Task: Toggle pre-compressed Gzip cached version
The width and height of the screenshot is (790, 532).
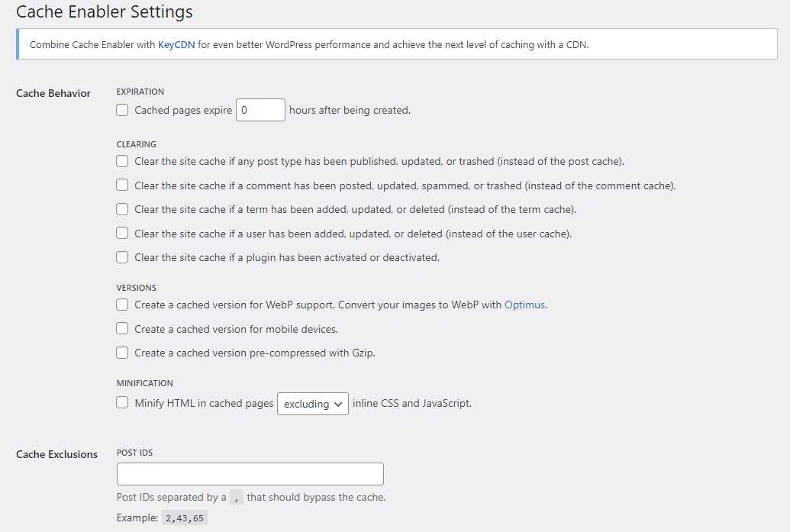Action: 122,353
